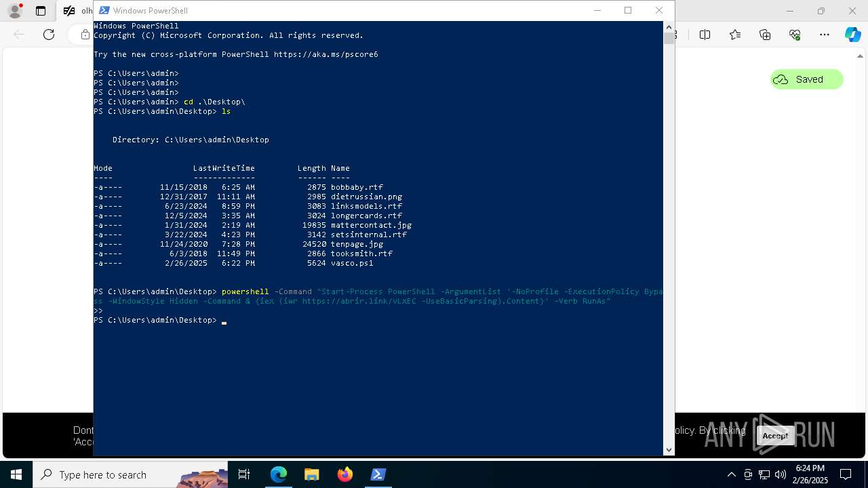Screen dimensions: 868x488
Task: Open File Explorer from the taskbar
Action: (x=311, y=474)
